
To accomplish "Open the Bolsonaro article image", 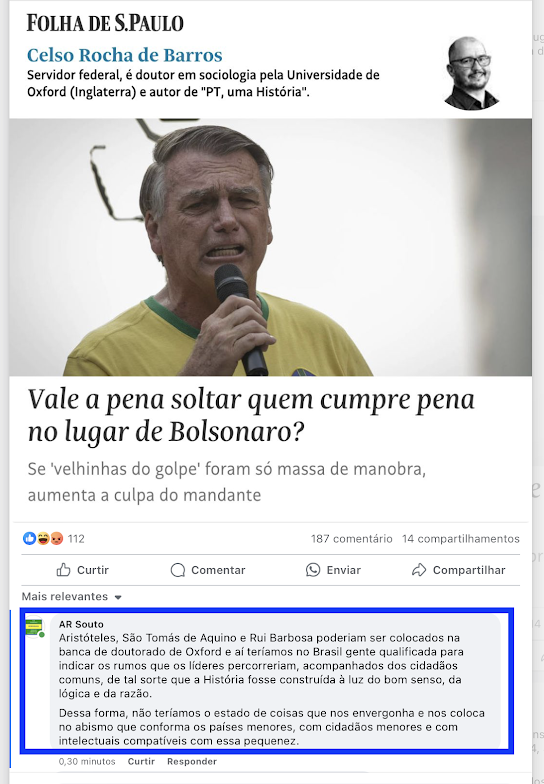I will coord(270,247).
